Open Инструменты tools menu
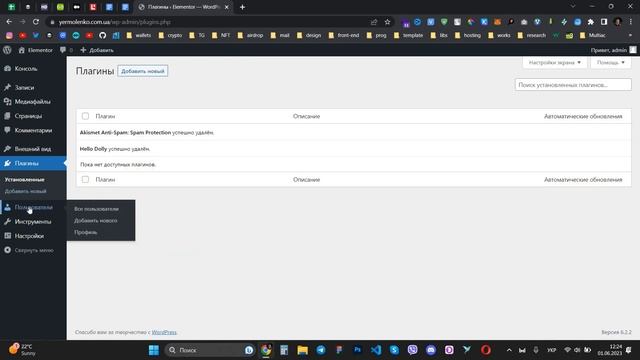Screen dimensions: 640x360 point(33,222)
